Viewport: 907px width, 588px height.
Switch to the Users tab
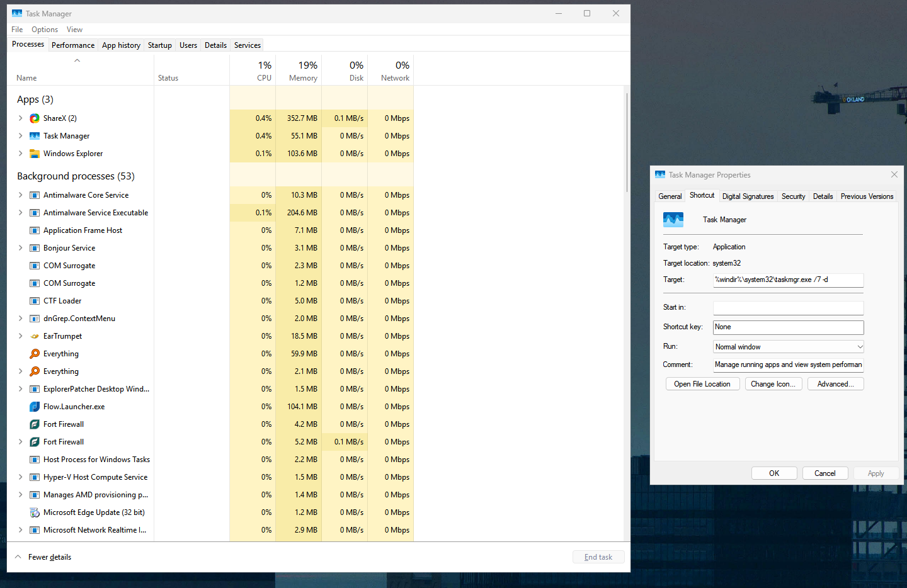click(x=188, y=45)
